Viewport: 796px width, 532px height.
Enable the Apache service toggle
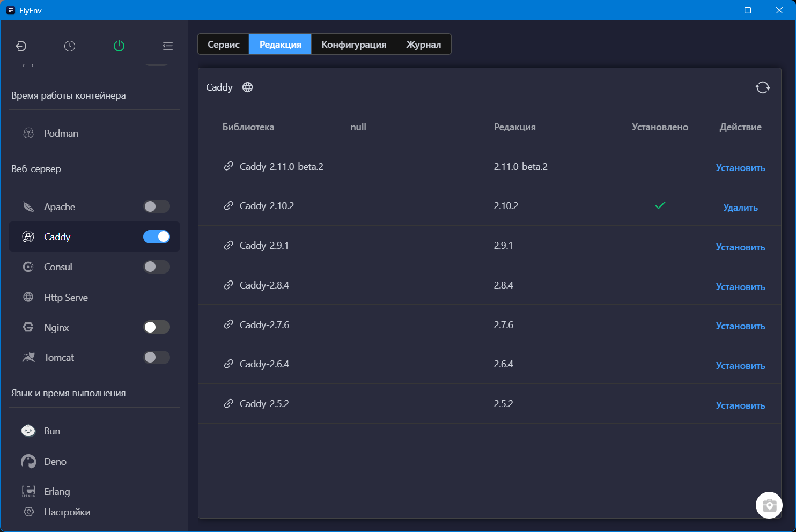coord(157,206)
